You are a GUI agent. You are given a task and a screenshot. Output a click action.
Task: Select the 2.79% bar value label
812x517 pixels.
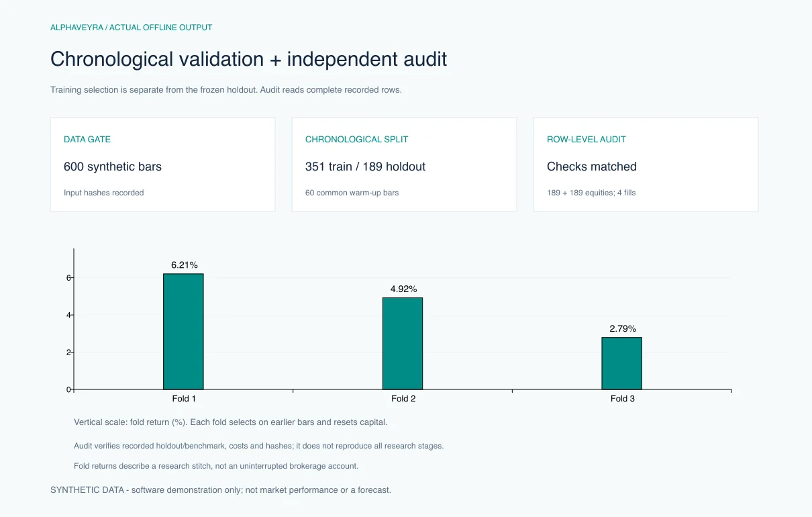(623, 329)
